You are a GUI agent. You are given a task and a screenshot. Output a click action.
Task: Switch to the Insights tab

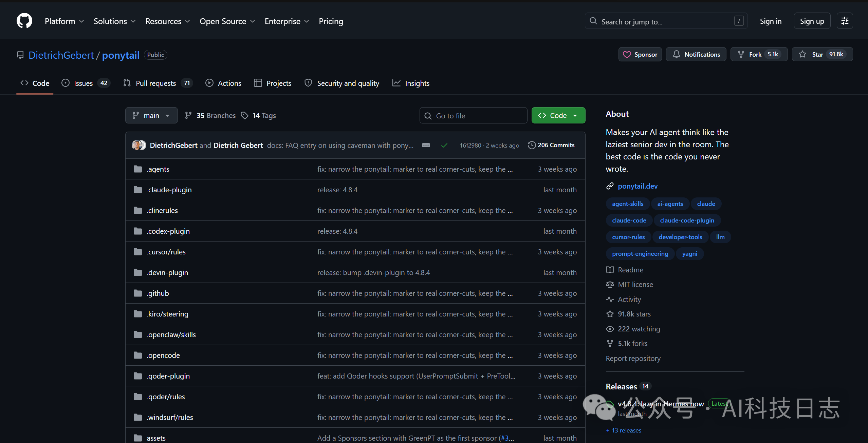click(411, 83)
